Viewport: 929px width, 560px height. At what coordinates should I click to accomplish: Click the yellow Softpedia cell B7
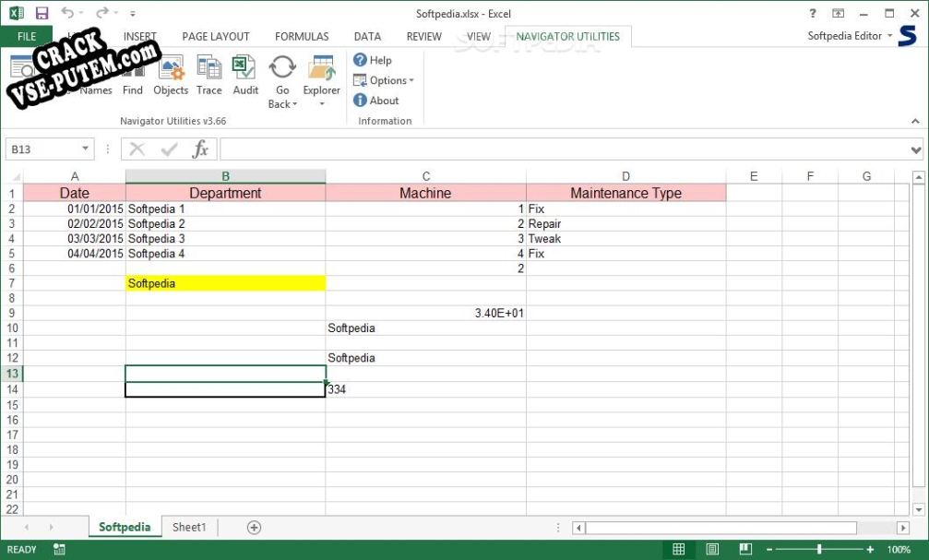click(225, 283)
